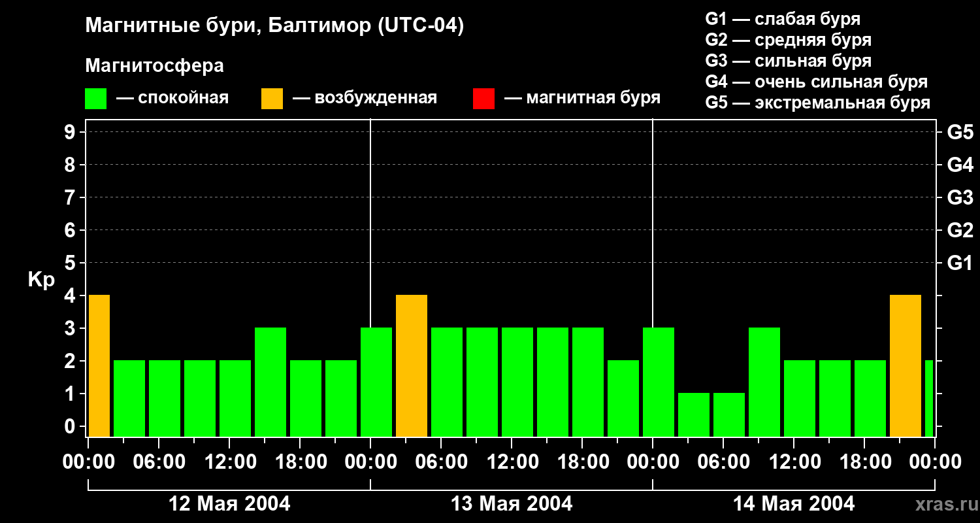Select the first Kp 1 bar on 14 May
This screenshot has width=980, height=523.
(x=694, y=414)
